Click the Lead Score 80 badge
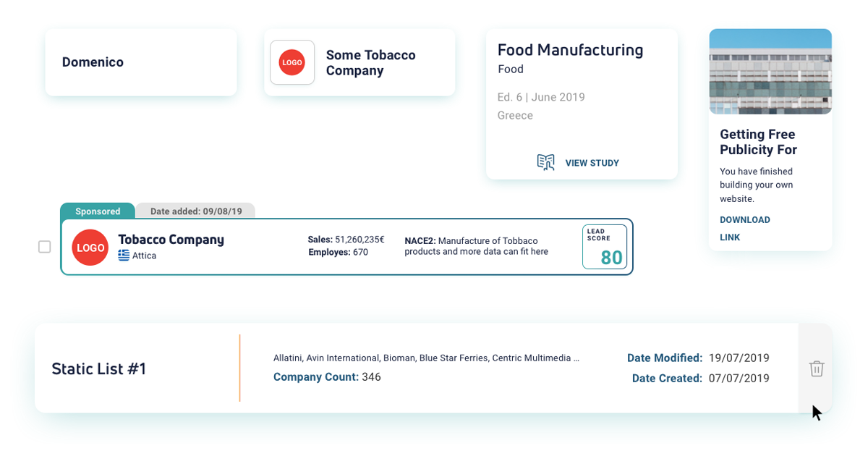The height and width of the screenshot is (451, 868). click(604, 246)
